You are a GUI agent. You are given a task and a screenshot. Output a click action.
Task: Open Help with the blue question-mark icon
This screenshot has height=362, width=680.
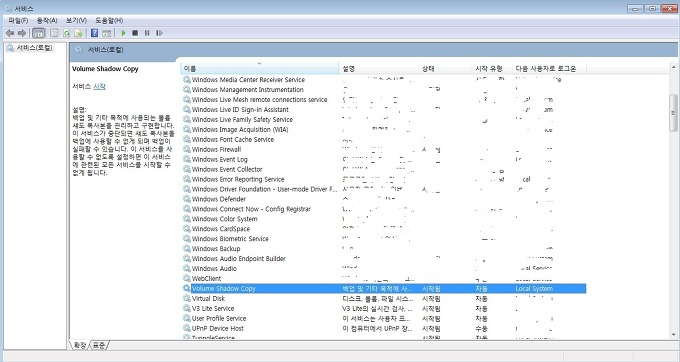pyautogui.click(x=94, y=33)
